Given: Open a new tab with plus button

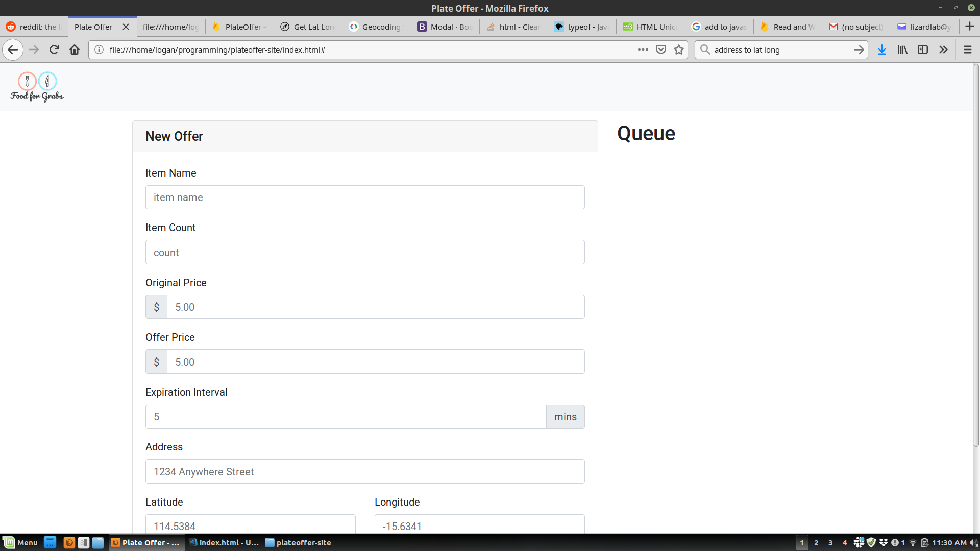Looking at the screenshot, I should click(x=969, y=27).
